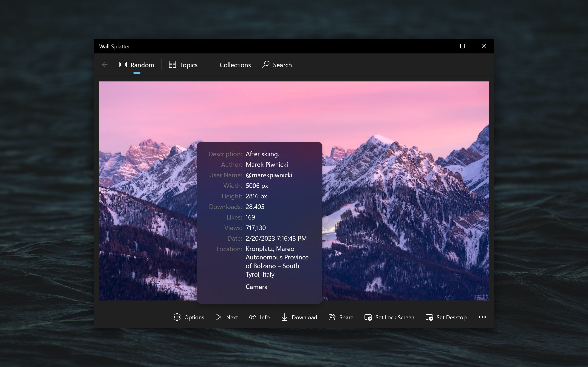Maximize the Wall Splatter window
The image size is (588, 367).
click(462, 46)
